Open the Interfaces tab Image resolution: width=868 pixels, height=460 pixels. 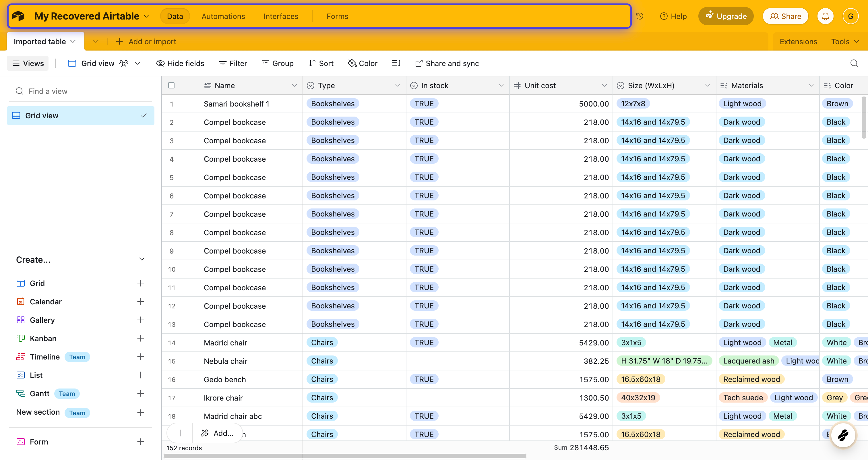click(x=281, y=16)
